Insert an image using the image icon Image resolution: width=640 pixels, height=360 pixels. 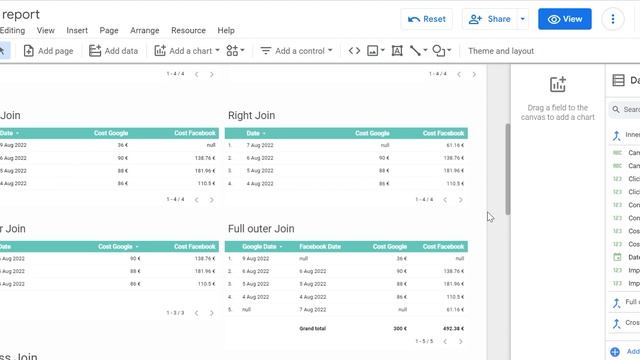(x=372, y=51)
